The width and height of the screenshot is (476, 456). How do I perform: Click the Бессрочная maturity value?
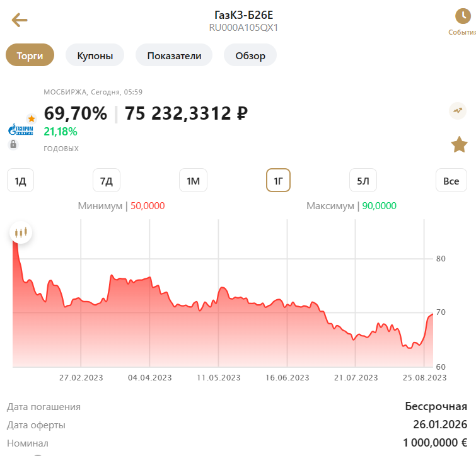[436, 406]
